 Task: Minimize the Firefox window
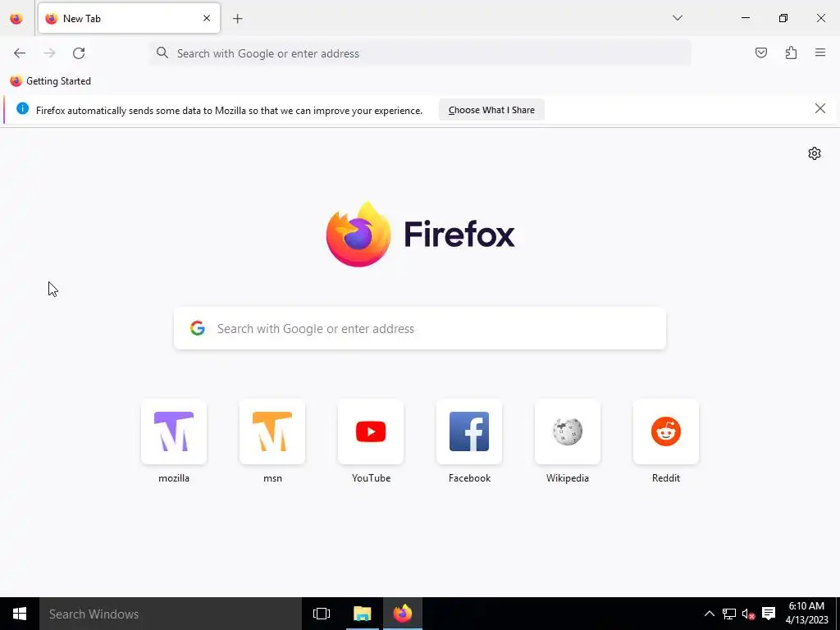coord(745,18)
